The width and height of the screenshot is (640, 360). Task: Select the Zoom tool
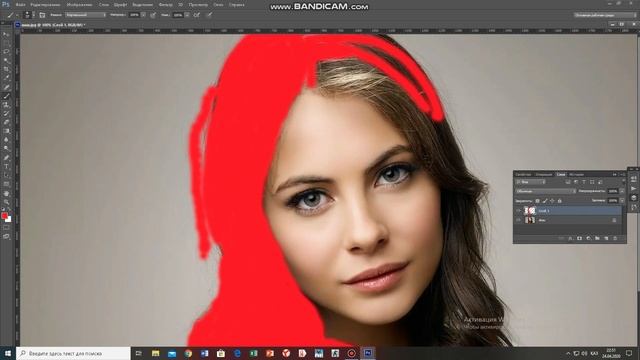6,202
